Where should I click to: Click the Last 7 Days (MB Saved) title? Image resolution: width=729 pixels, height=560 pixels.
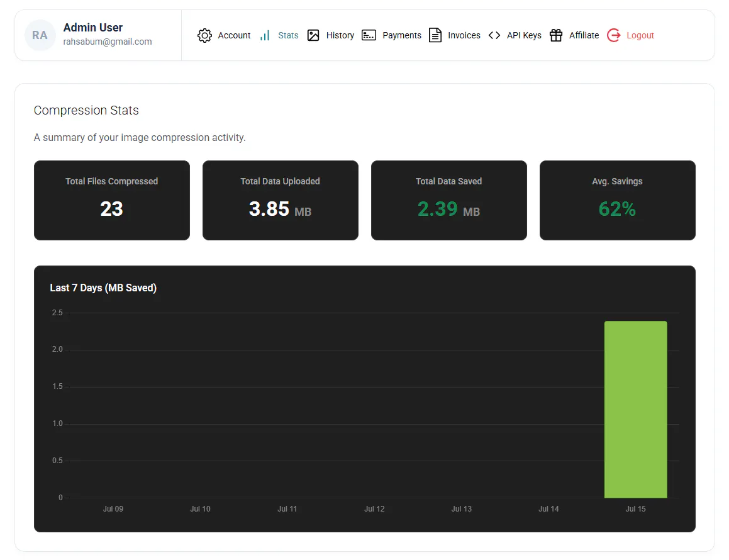tap(103, 288)
